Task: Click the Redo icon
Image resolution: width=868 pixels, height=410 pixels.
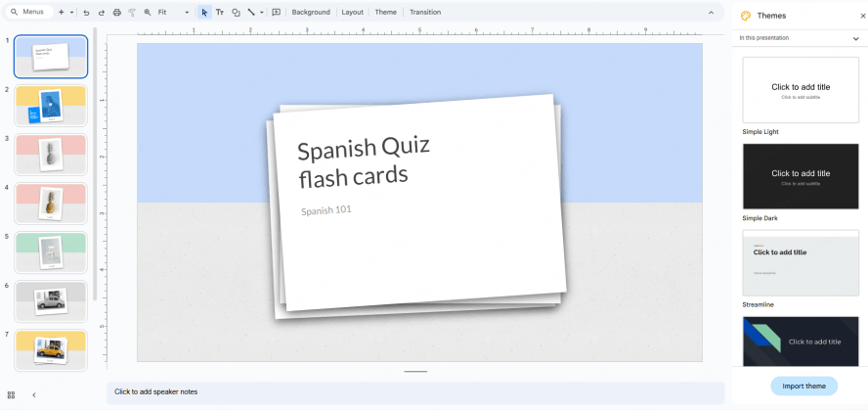Action: pyautogui.click(x=102, y=12)
